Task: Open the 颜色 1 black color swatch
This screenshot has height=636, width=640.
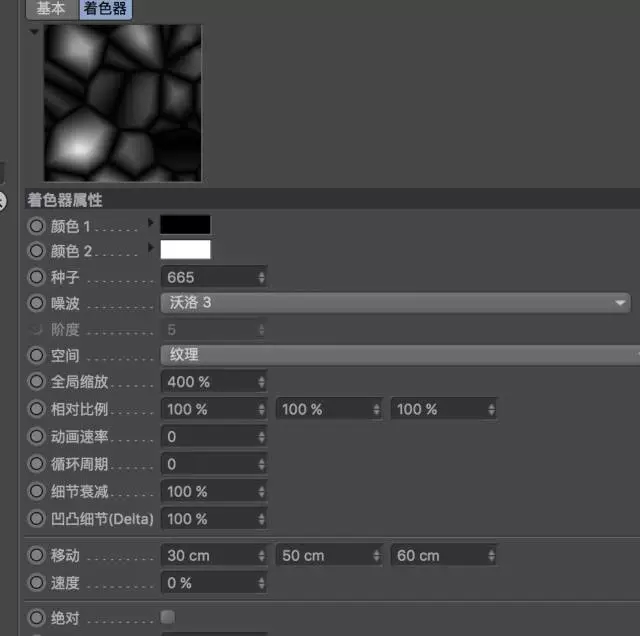Action: tap(185, 225)
